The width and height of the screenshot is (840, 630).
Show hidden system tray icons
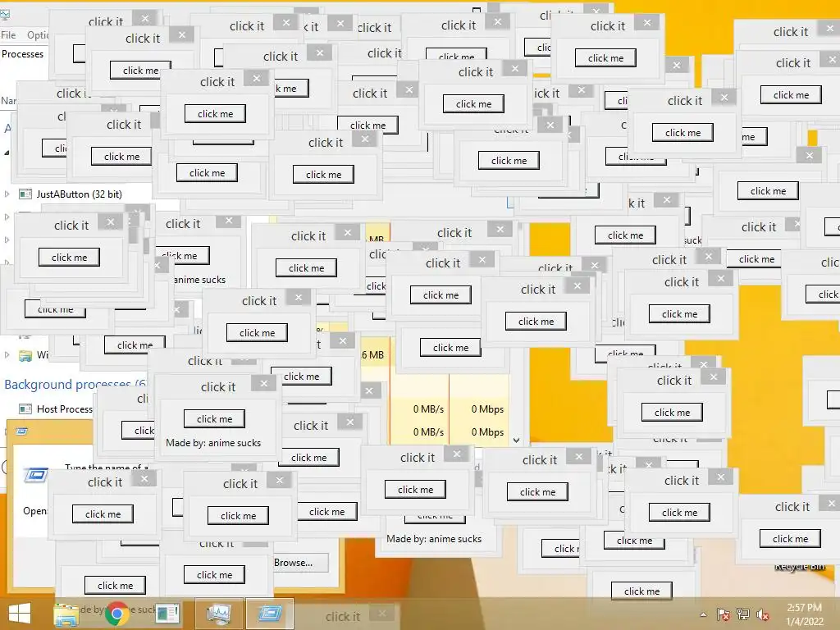tap(703, 614)
